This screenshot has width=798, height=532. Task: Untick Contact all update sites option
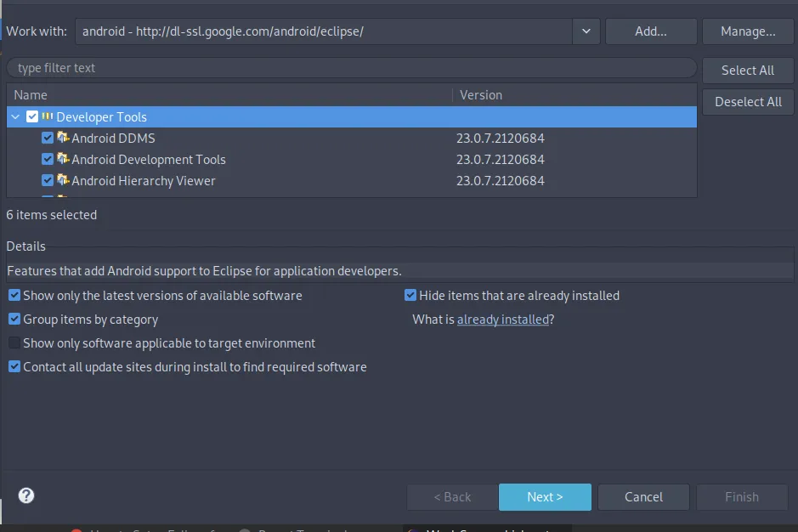pos(14,367)
